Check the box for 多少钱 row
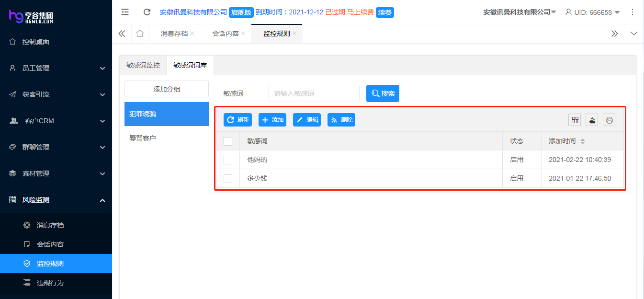Image resolution: width=644 pixels, height=299 pixels. (x=228, y=178)
